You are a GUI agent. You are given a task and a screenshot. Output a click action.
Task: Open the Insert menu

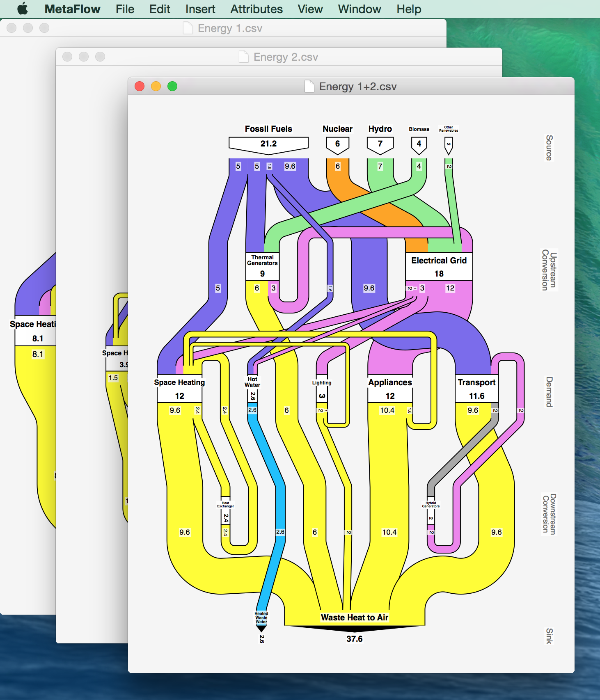(200, 9)
